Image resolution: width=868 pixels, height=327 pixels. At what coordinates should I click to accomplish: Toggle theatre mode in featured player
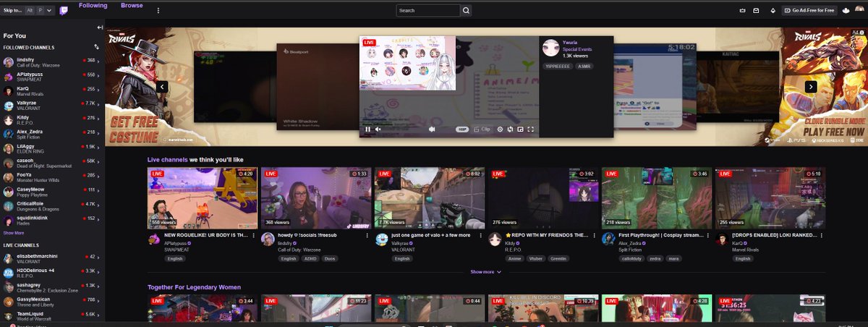click(x=520, y=129)
